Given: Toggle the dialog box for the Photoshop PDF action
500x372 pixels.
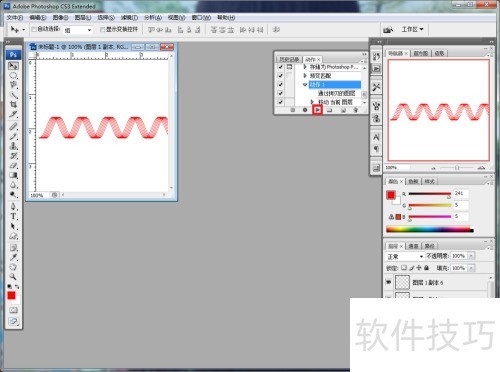Looking at the screenshot, I should point(289,67).
